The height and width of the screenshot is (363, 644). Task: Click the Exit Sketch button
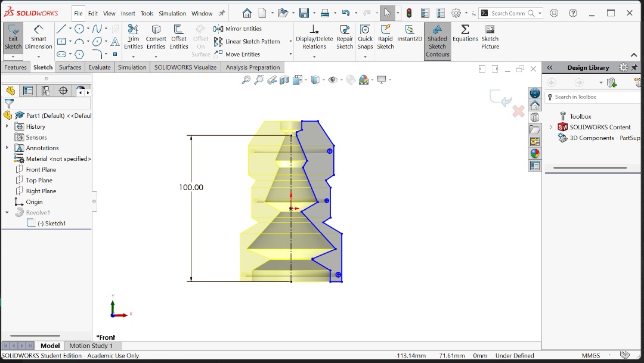pos(13,38)
